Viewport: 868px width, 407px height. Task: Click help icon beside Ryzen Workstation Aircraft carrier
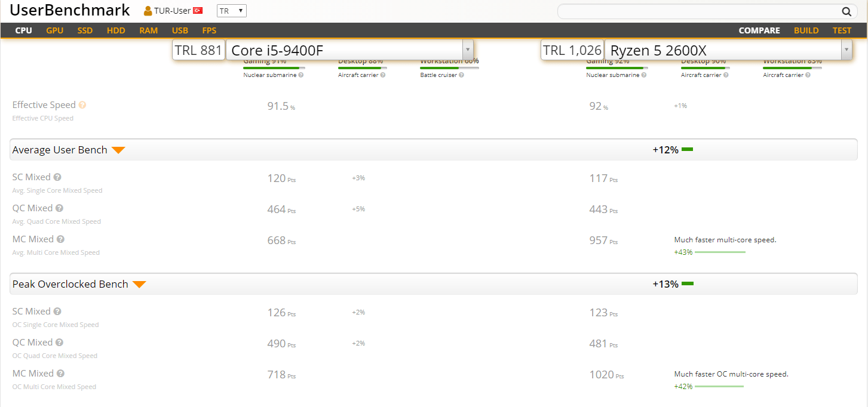808,75
